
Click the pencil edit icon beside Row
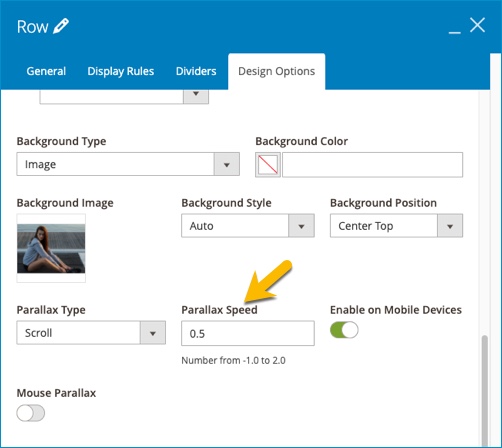[x=61, y=26]
